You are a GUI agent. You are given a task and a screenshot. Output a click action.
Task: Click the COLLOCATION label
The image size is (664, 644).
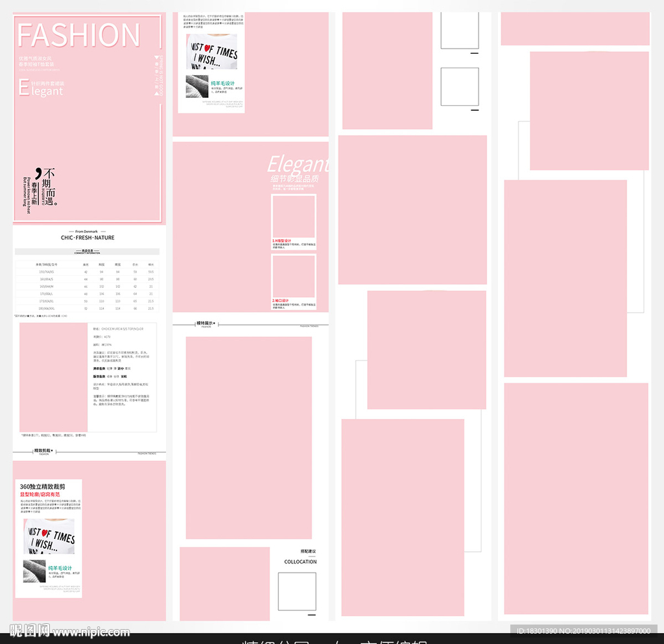tap(300, 562)
